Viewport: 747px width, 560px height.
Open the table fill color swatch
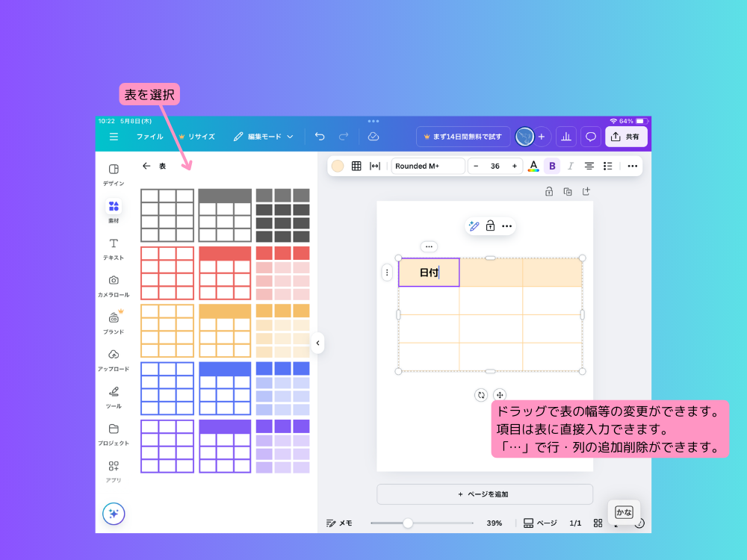(337, 166)
